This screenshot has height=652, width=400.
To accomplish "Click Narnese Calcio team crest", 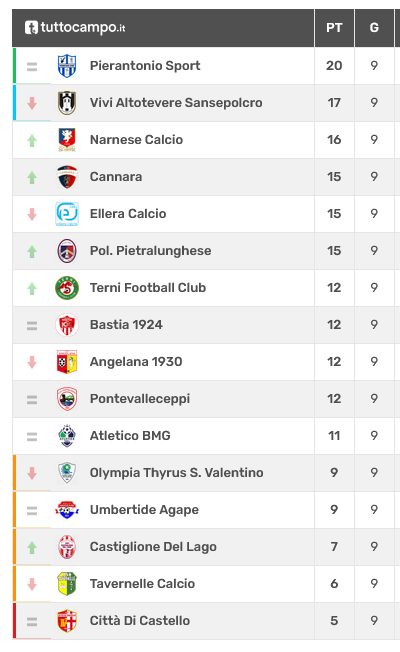I will pyautogui.click(x=67, y=140).
